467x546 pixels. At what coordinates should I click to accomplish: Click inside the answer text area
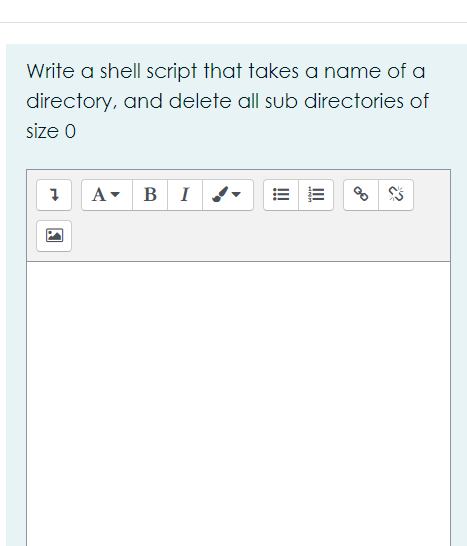pyautogui.click(x=239, y=404)
